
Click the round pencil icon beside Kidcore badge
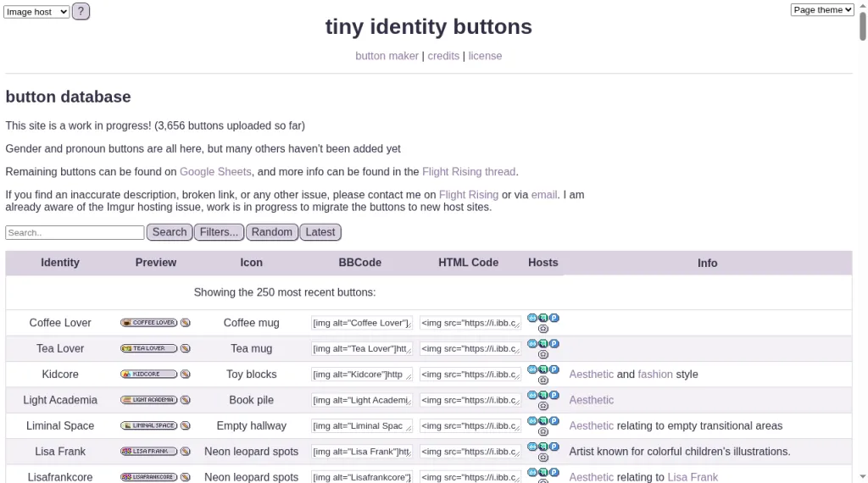(186, 374)
